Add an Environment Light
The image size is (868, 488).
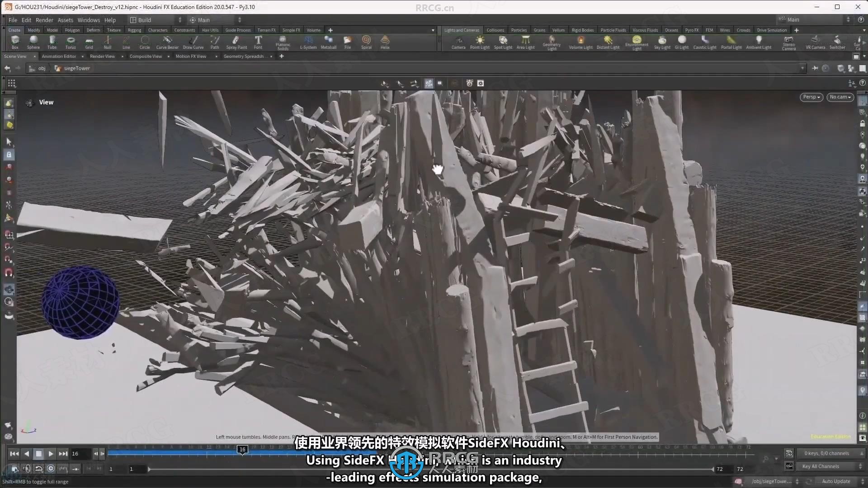pos(637,43)
